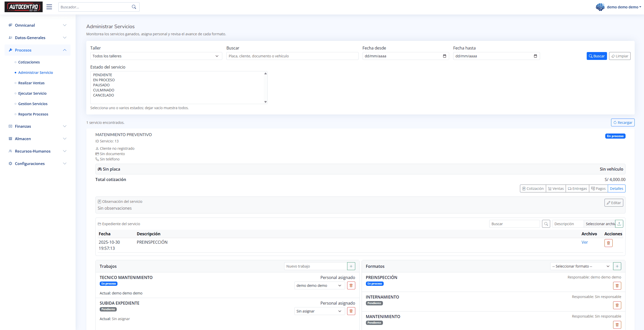Open the Ver archivo link
Screen dimensions: 644x330
(584, 242)
